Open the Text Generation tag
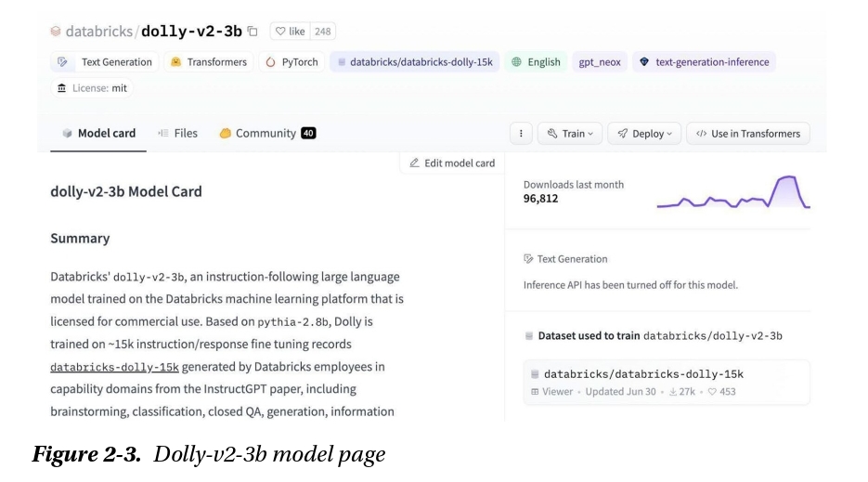 (x=105, y=62)
